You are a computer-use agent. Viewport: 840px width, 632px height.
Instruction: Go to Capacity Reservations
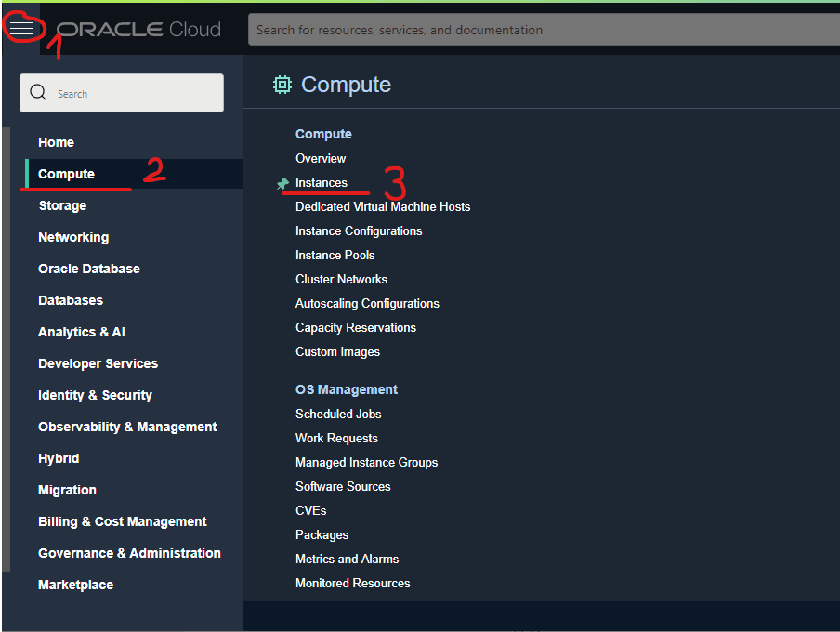pos(356,327)
